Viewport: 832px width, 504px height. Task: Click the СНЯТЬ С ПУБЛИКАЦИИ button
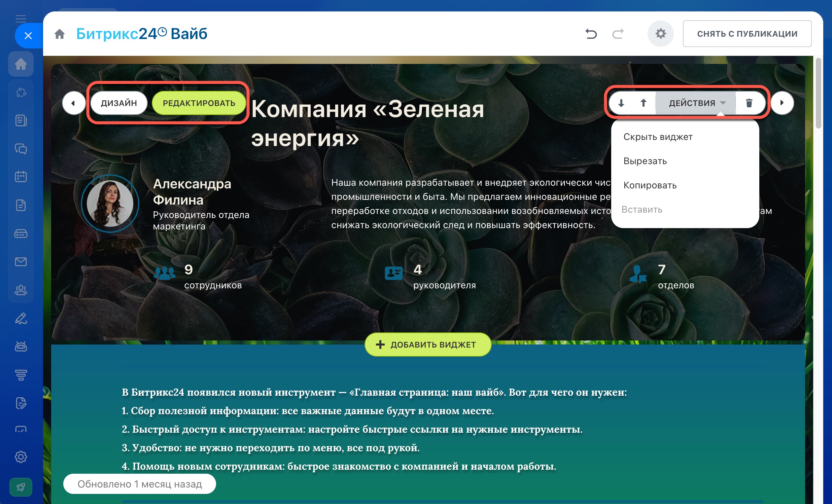pos(747,34)
